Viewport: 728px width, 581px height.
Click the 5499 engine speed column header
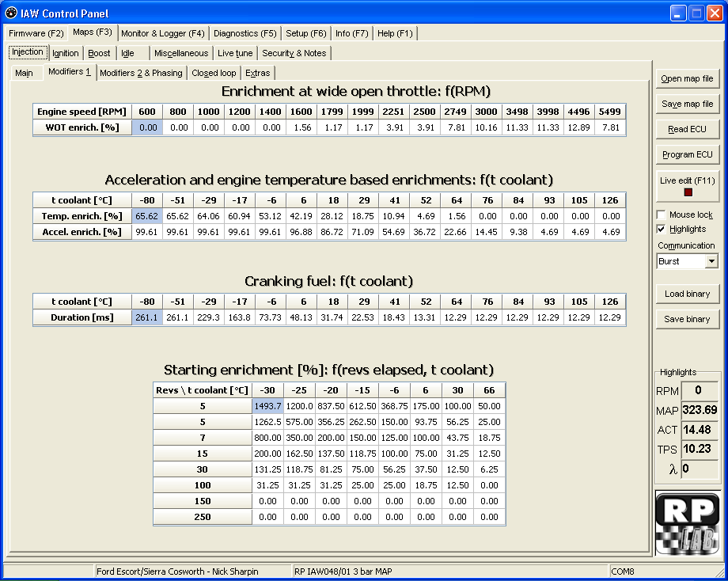[610, 112]
